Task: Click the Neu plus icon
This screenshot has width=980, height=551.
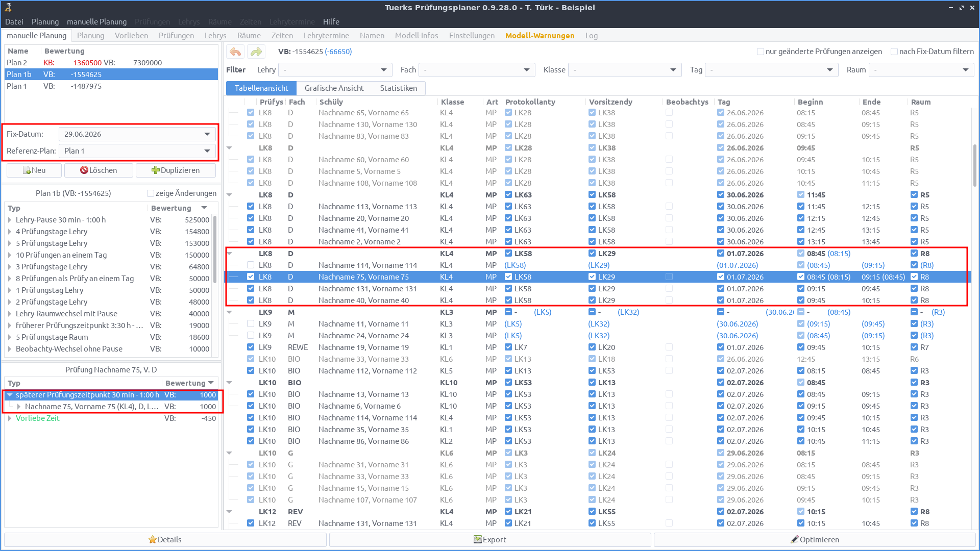Action: coord(28,170)
